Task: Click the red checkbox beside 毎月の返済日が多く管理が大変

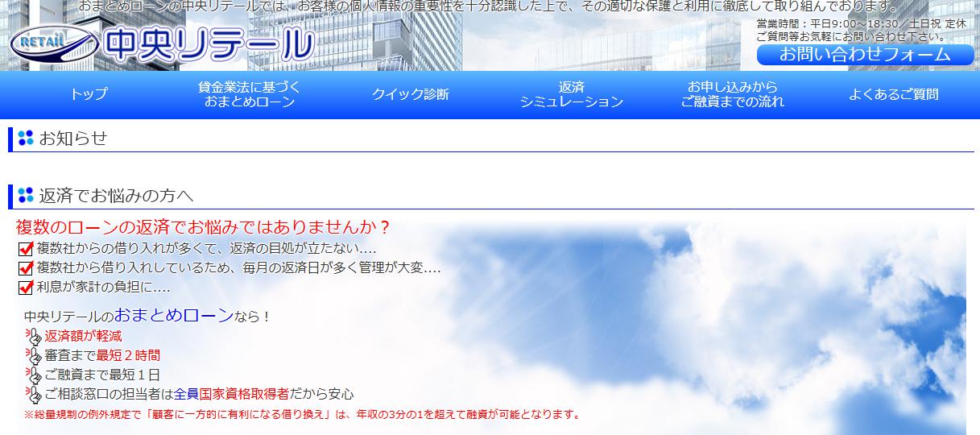Action: tap(25, 268)
